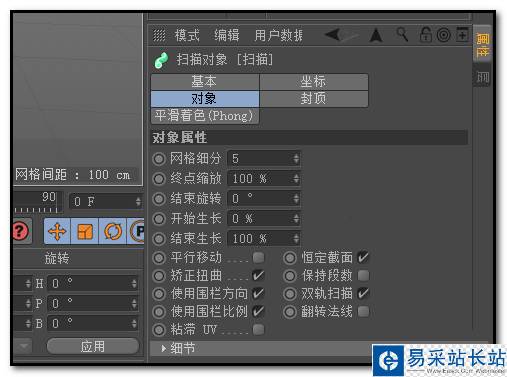
Task: Click the P rotation value field
Action: pos(92,304)
